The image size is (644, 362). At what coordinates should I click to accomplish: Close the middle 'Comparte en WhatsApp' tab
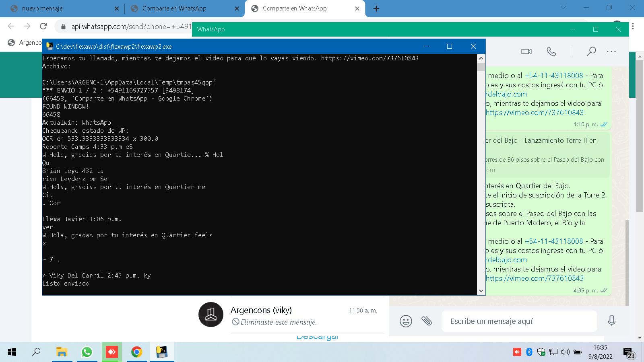(237, 8)
